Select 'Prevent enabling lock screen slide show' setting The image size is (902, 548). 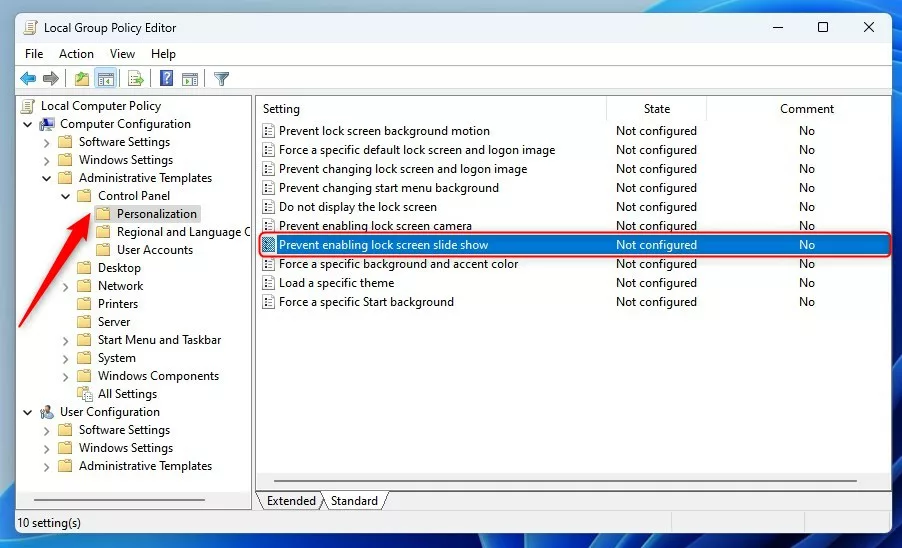coord(574,244)
